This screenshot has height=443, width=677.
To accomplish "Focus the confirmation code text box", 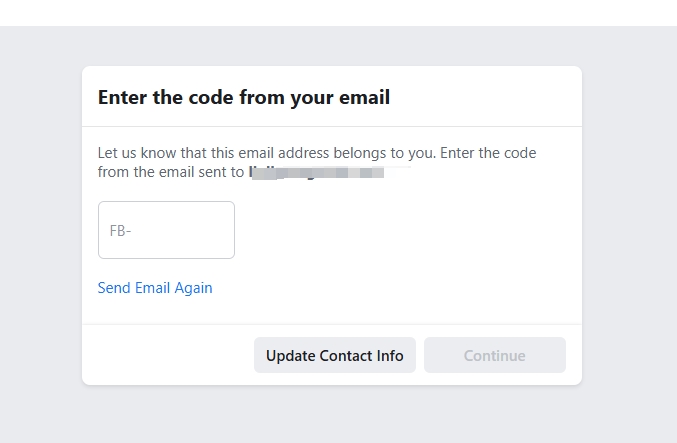I will 166,230.
